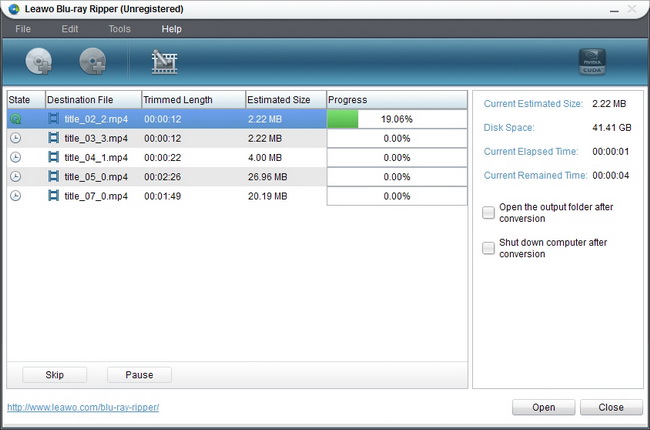
Task: Click the Destination File column header
Action: coord(93,100)
